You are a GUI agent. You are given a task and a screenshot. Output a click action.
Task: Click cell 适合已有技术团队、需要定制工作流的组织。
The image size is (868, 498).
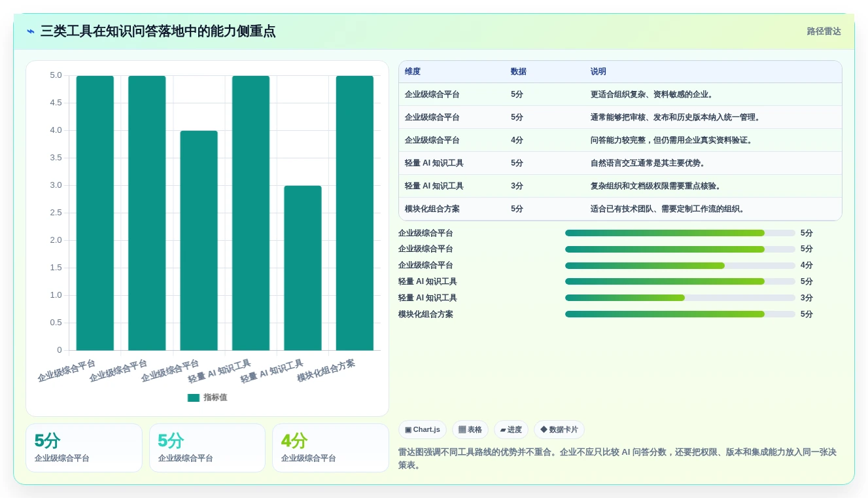(x=668, y=209)
